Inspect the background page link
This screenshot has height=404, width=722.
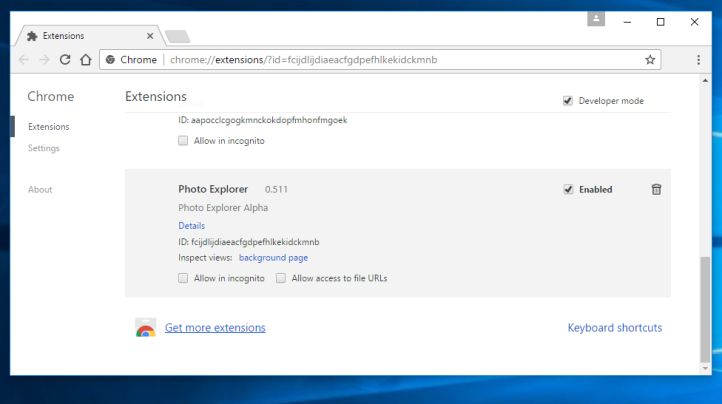[274, 258]
